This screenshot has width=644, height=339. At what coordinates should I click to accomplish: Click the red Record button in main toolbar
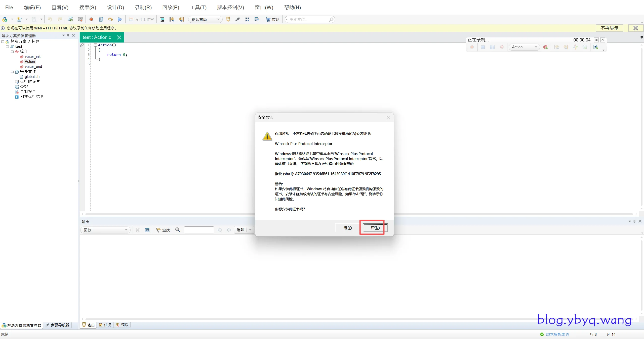coord(91,19)
